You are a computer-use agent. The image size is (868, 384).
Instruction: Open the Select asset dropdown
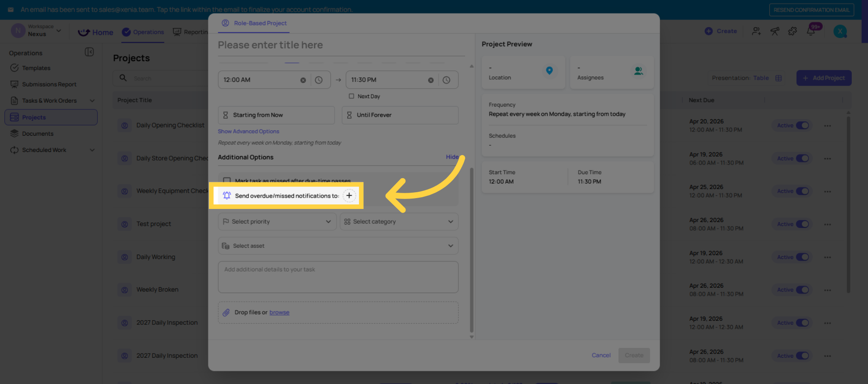click(x=338, y=246)
